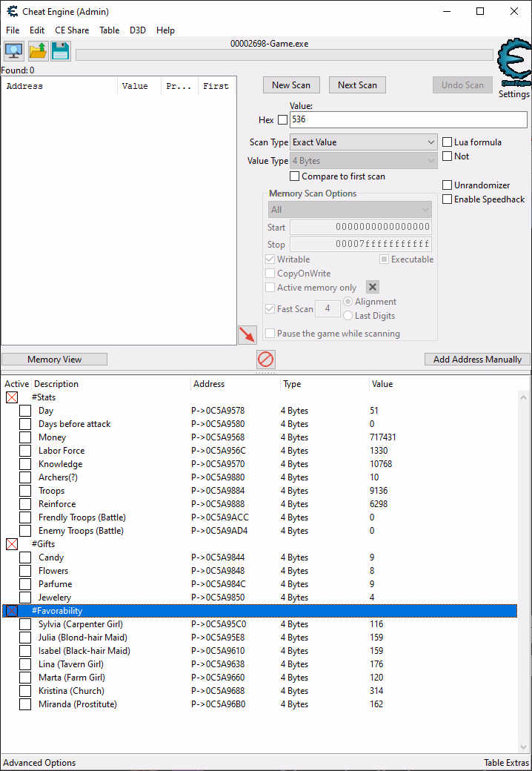Click the scan progress bar
The height and width of the screenshot is (771, 532).
pyautogui.click(x=285, y=55)
